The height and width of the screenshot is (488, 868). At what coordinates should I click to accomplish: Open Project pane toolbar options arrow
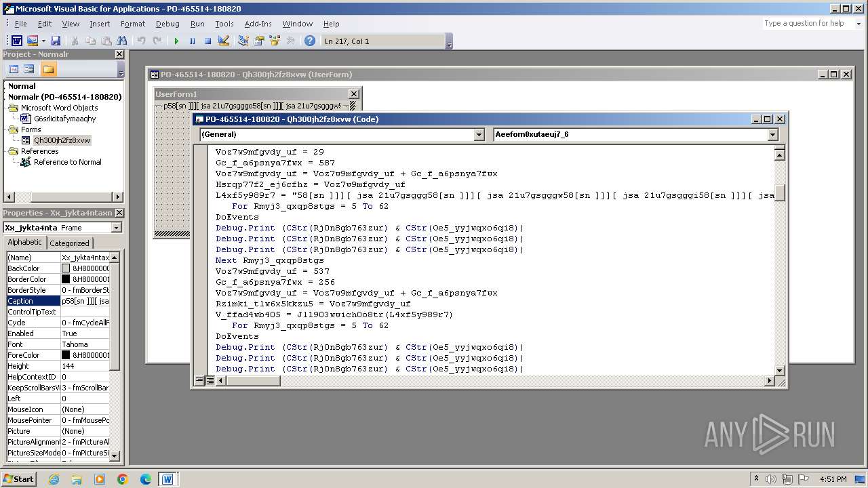pos(121,70)
